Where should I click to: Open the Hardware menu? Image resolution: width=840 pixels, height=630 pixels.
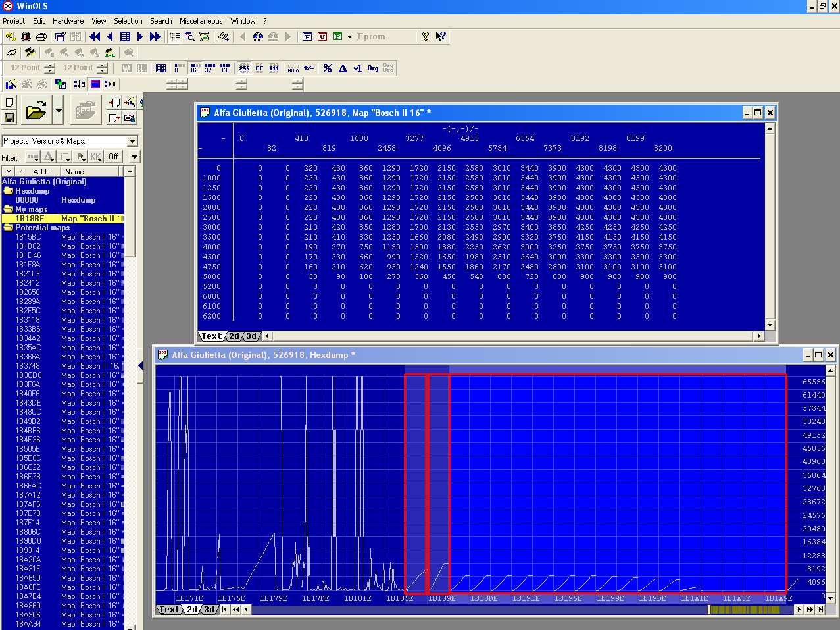click(x=68, y=21)
